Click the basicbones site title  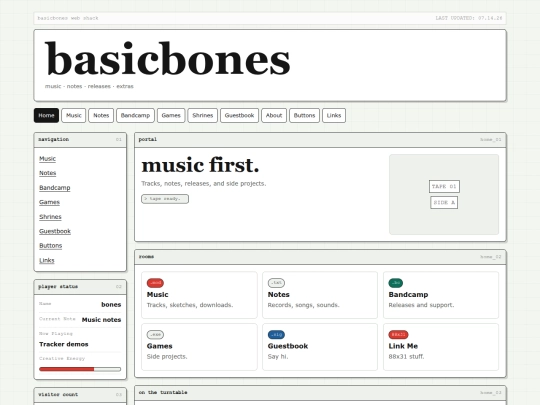pos(167,59)
